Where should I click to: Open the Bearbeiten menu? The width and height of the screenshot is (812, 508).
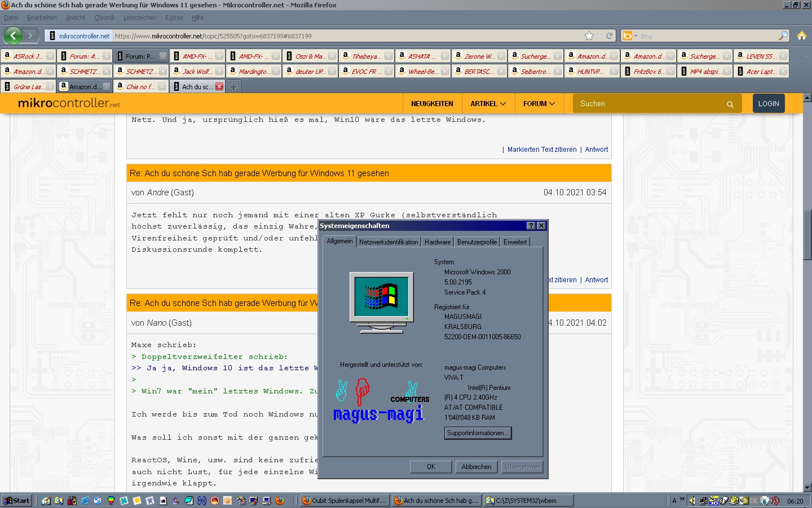click(x=42, y=17)
